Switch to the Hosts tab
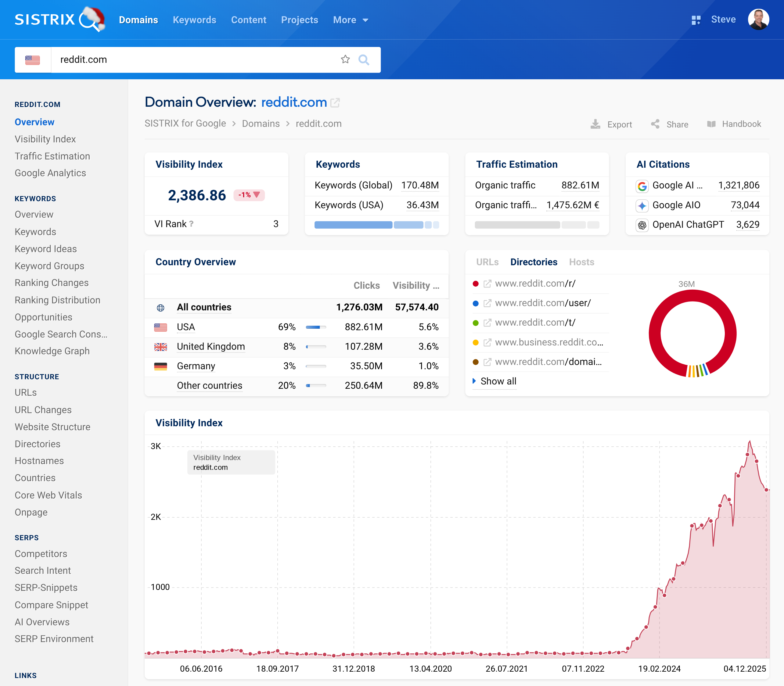784x686 pixels. coord(581,262)
